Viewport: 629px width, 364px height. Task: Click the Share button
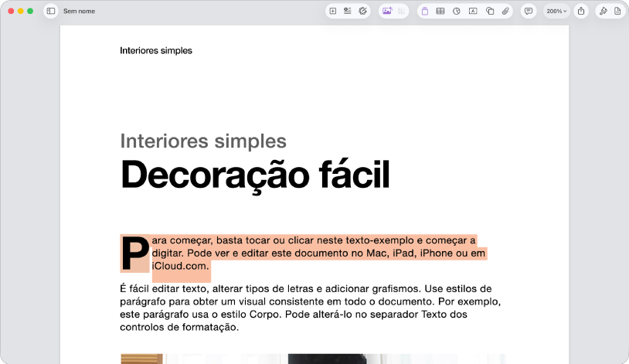[581, 12]
